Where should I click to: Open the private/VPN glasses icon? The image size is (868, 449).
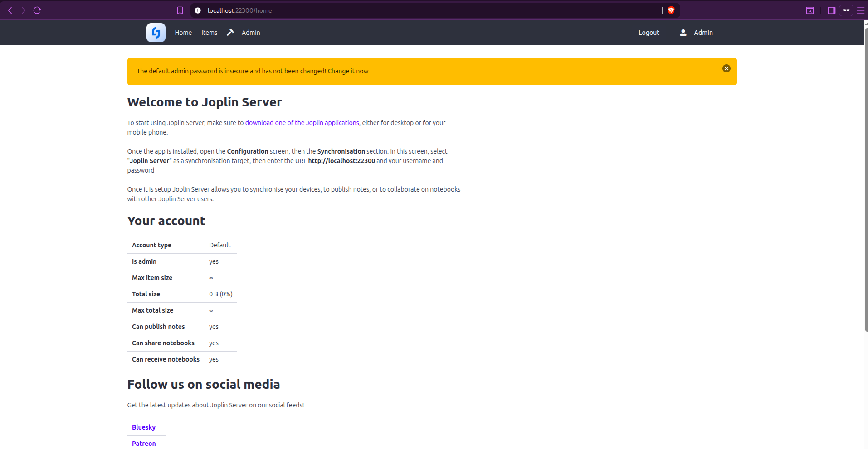[x=846, y=10]
